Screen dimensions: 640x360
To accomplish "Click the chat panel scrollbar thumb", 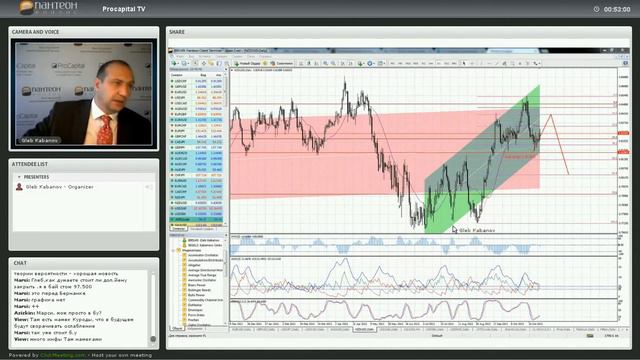I will [x=153, y=339].
